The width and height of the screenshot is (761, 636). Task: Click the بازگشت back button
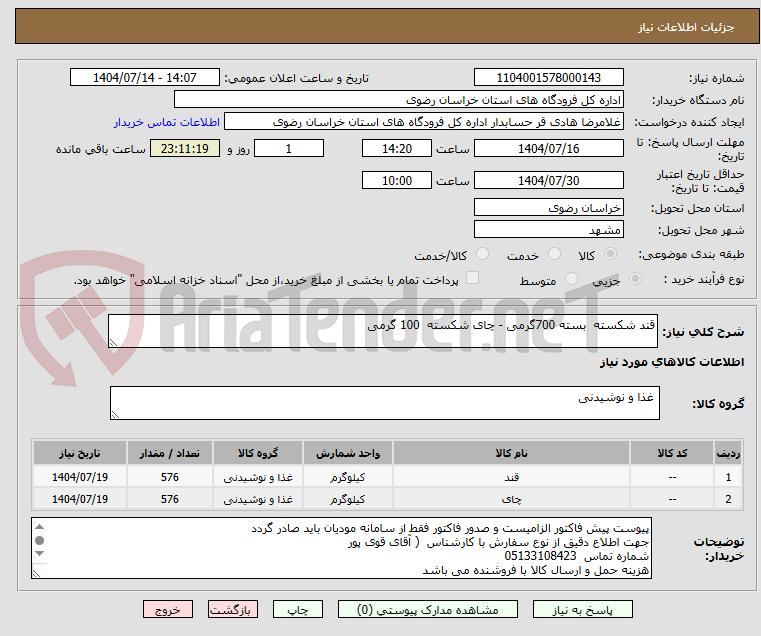[x=233, y=609]
